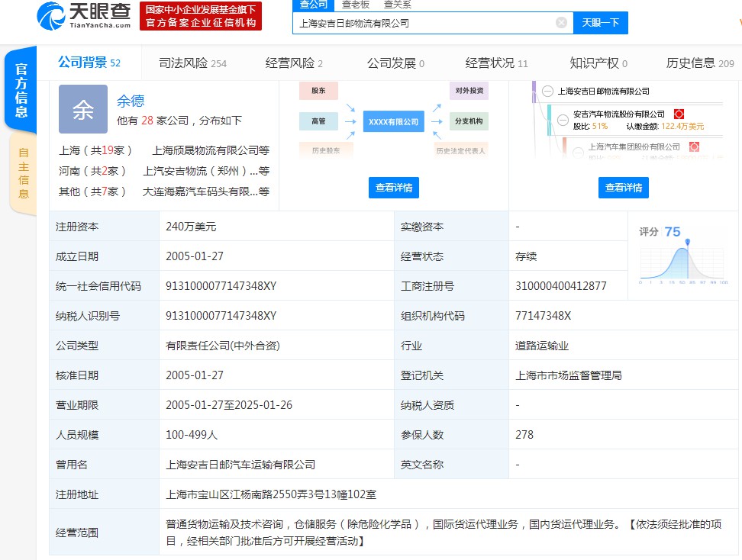The width and height of the screenshot is (742, 560).
Task: Click the 对外投资 box in diagram
Action: coord(469,90)
